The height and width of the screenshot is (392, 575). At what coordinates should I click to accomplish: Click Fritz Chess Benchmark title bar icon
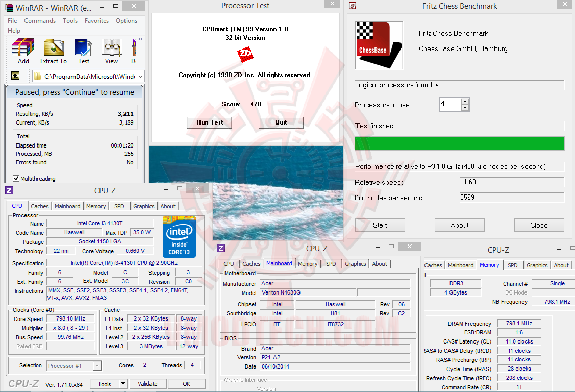pos(353,6)
